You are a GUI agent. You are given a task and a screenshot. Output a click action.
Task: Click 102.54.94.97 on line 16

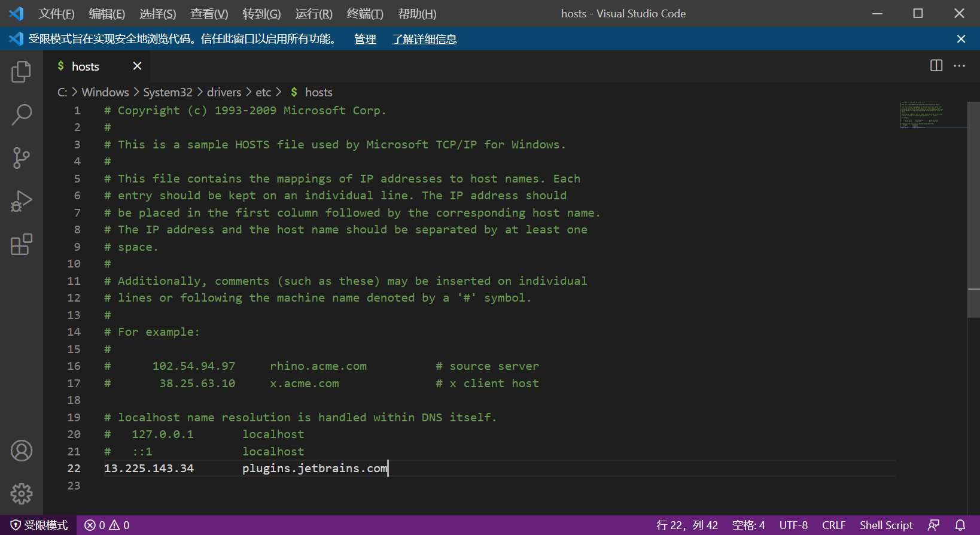[x=194, y=366]
